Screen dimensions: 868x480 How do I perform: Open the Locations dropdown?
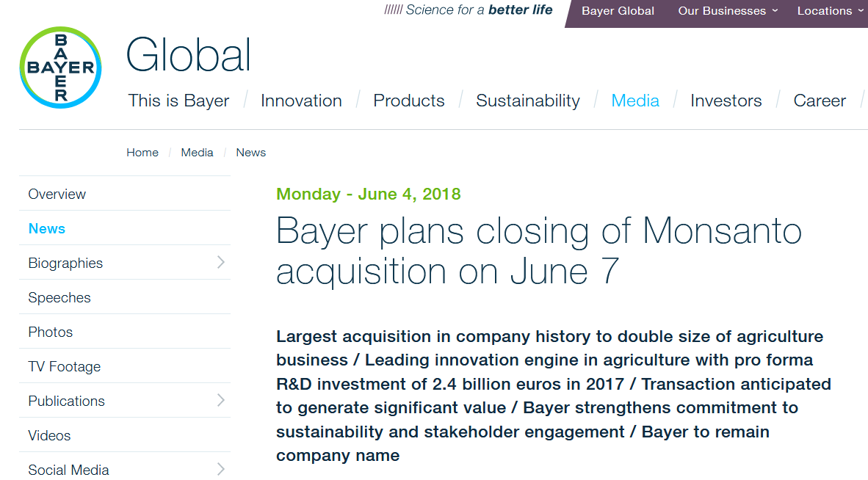tap(830, 11)
